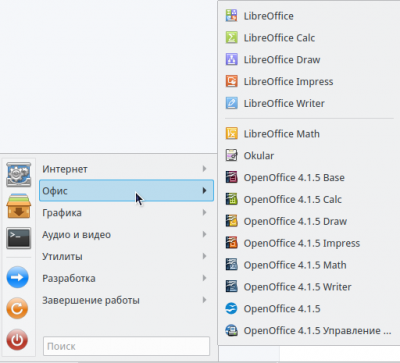This screenshot has width=400, height=363.
Task: Click the OpenOffice 4.1.5 Calc icon
Action: point(231,199)
